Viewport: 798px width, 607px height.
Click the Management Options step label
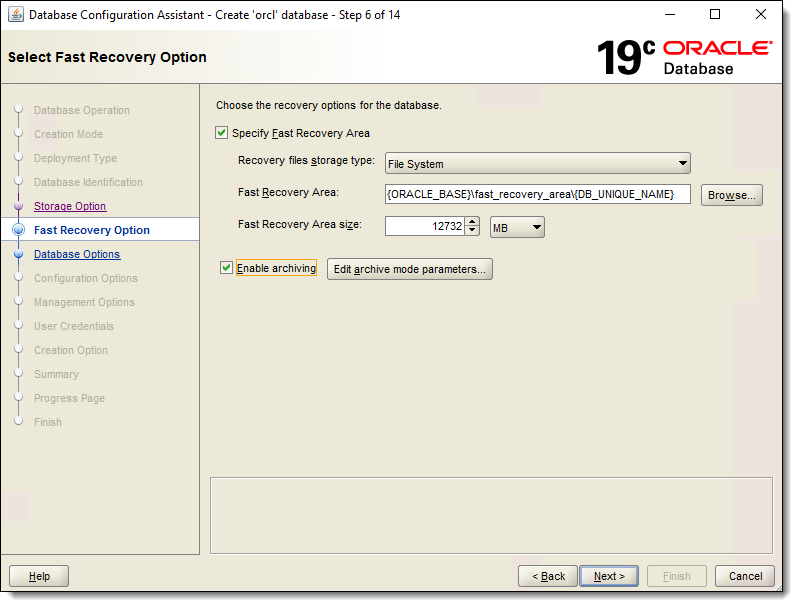(84, 302)
